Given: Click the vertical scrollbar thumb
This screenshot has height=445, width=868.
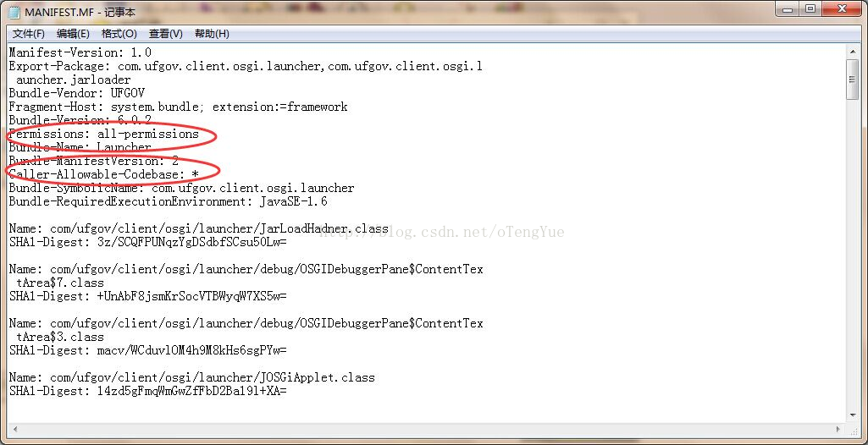Looking at the screenshot, I should pyautogui.click(x=852, y=79).
